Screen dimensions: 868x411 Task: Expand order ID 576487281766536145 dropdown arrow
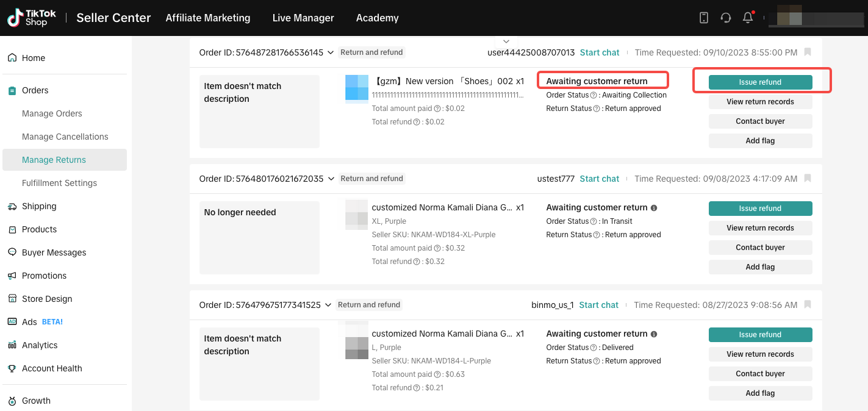click(x=331, y=52)
